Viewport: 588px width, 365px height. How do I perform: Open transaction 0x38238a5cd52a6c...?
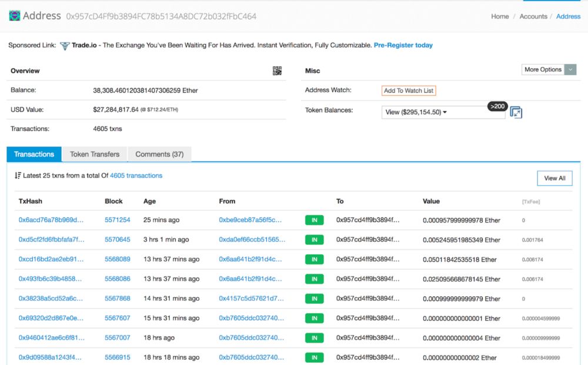51,298
